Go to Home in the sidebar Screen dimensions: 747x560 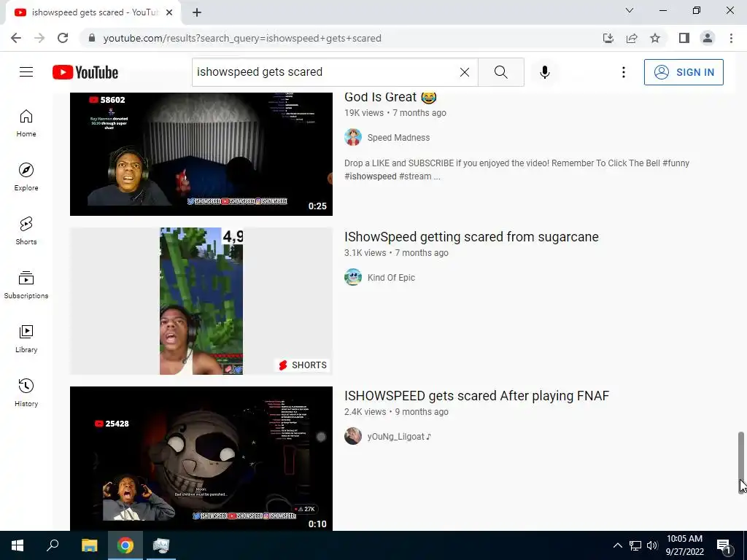26,123
